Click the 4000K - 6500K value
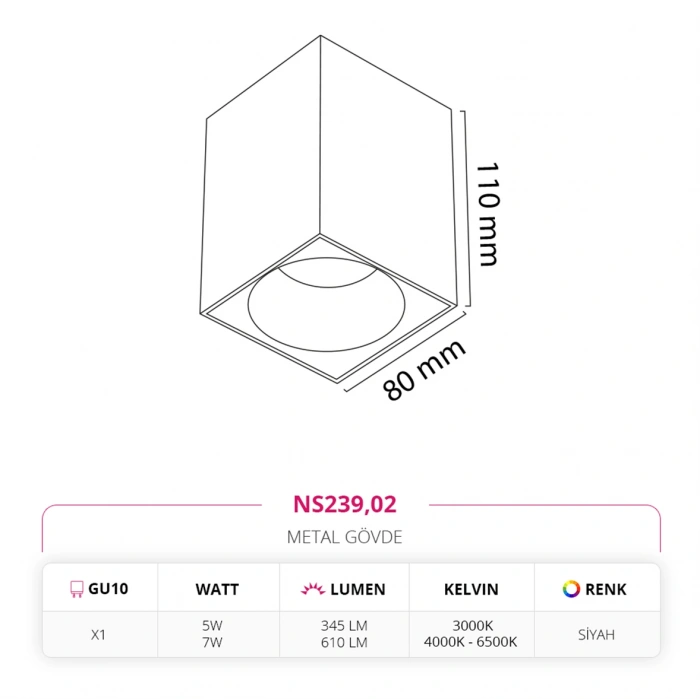Image resolution: width=700 pixels, height=700 pixels. click(x=471, y=642)
